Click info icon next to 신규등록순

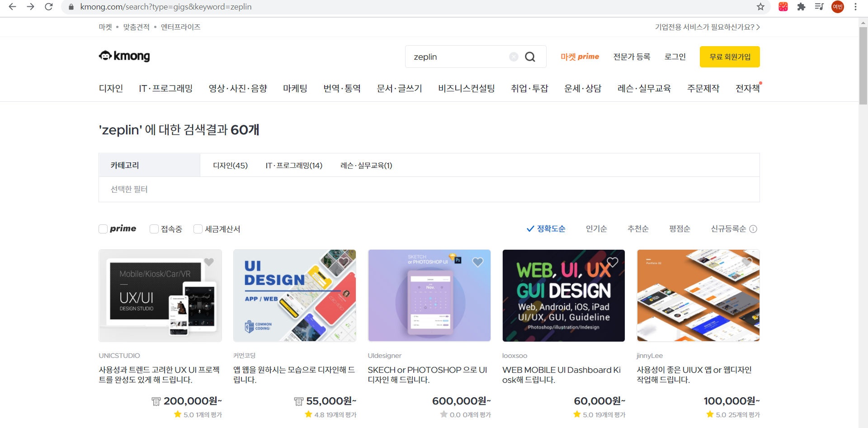[753, 229]
